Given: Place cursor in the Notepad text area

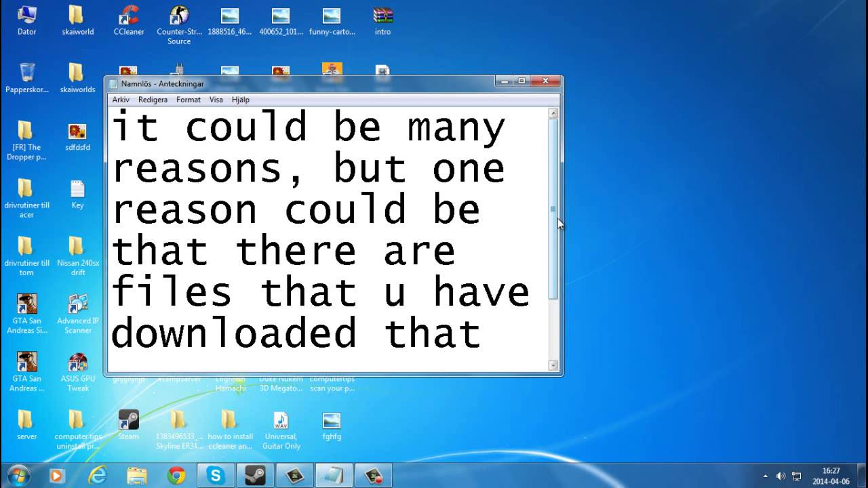Looking at the screenshot, I should pos(328,239).
